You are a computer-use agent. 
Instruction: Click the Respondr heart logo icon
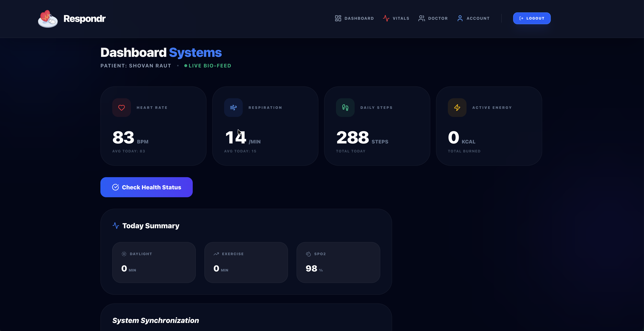pyautogui.click(x=48, y=19)
